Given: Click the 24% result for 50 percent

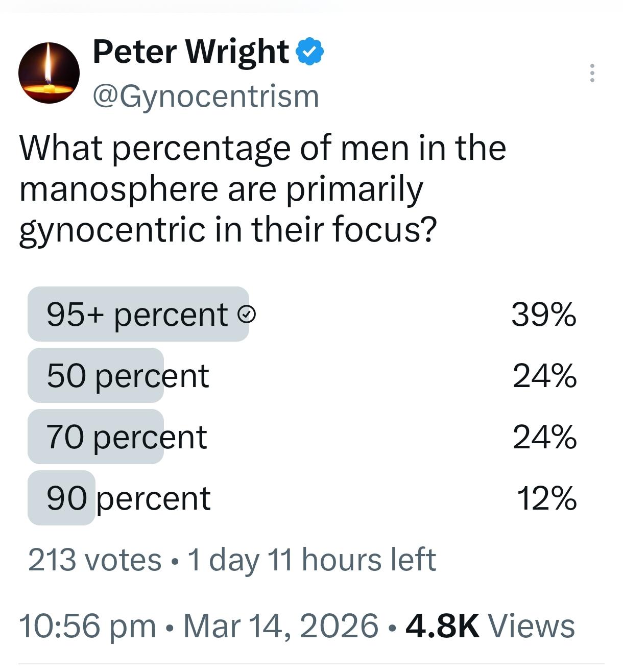Looking at the screenshot, I should 545,376.
